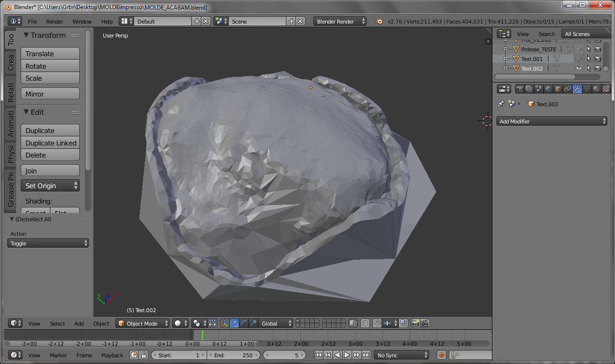Toggle visibility of Text.001 in outliner

point(579,59)
